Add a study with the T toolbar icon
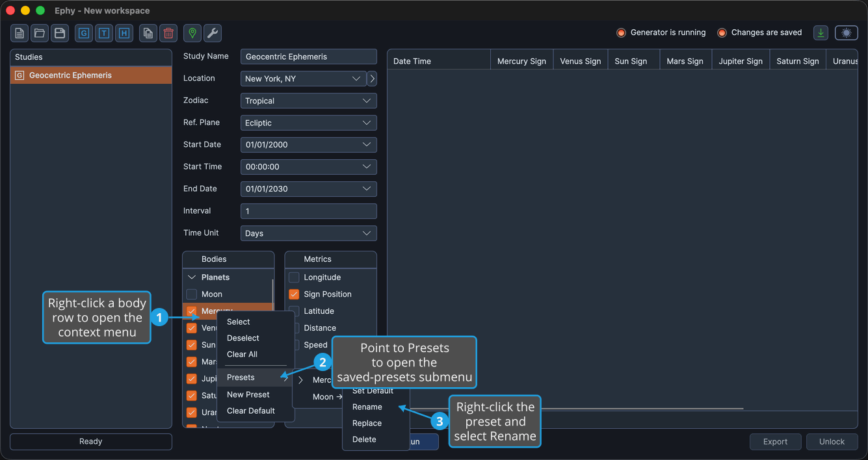 click(x=104, y=33)
